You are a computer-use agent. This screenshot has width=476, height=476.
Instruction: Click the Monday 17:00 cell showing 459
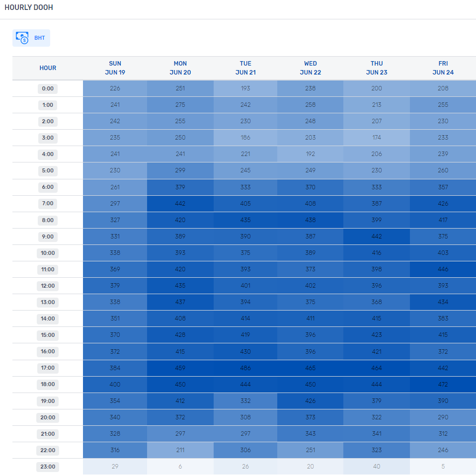[180, 368]
